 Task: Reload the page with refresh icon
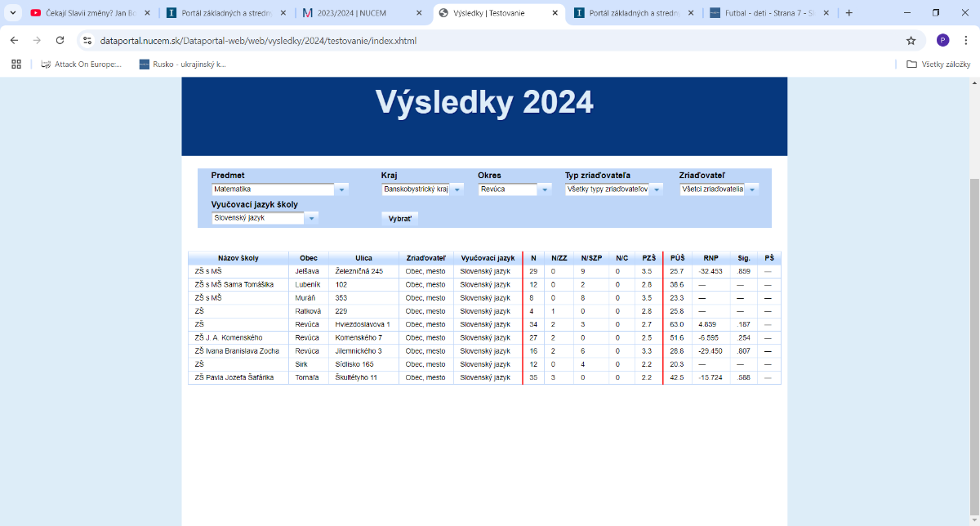tap(60, 40)
